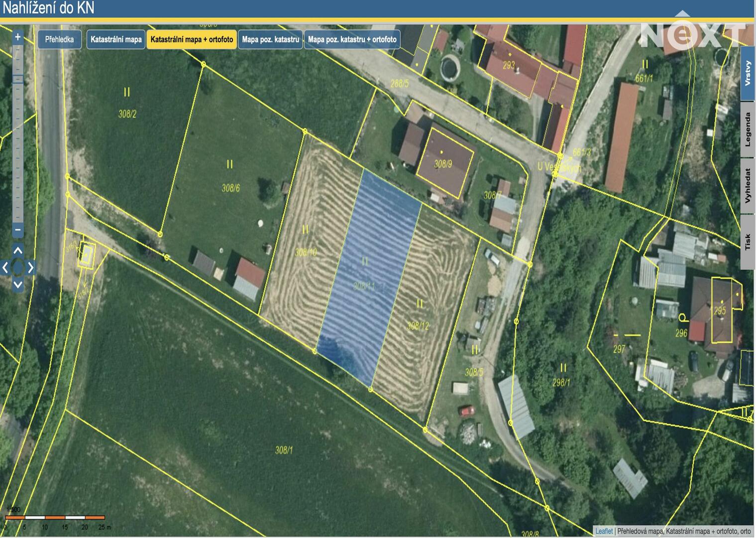Screen dimensions: 756x538
Task: Enable Mapa poz. katastru layer
Action: tap(270, 39)
